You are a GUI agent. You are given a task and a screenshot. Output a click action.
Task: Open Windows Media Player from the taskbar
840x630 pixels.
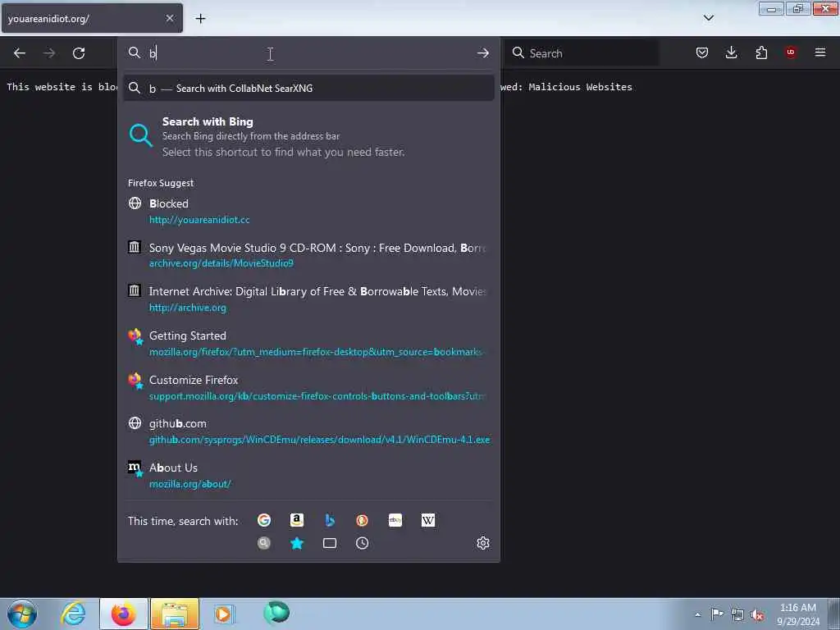pos(224,614)
